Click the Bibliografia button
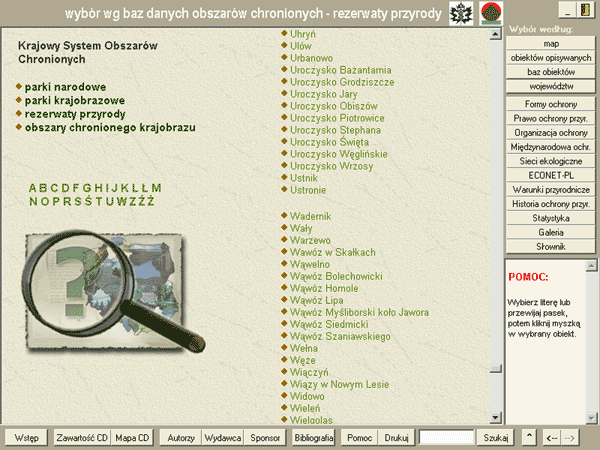The image size is (600, 450). tap(314, 437)
